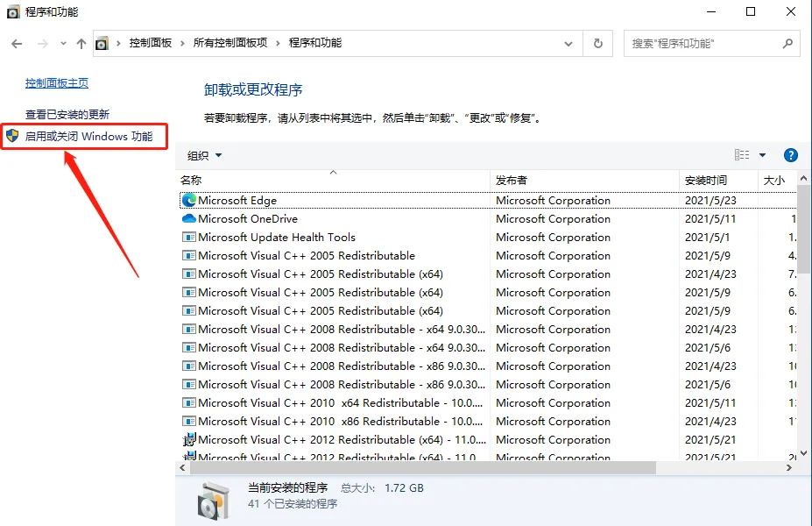The height and width of the screenshot is (526, 812).
Task: Open 查看已安装的更新 link
Action: 67,114
